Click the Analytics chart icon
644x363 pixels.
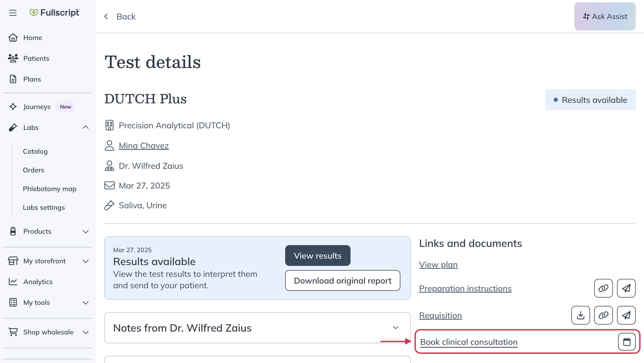(x=13, y=282)
